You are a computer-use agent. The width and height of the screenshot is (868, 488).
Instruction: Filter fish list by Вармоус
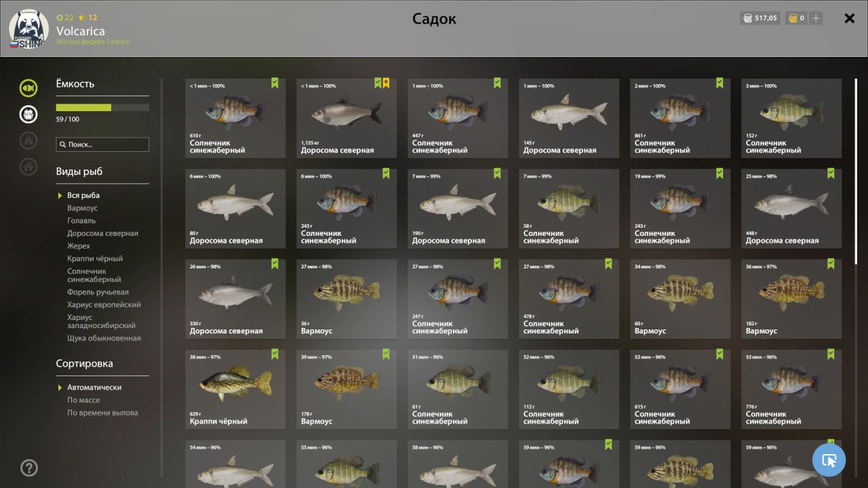(82, 208)
